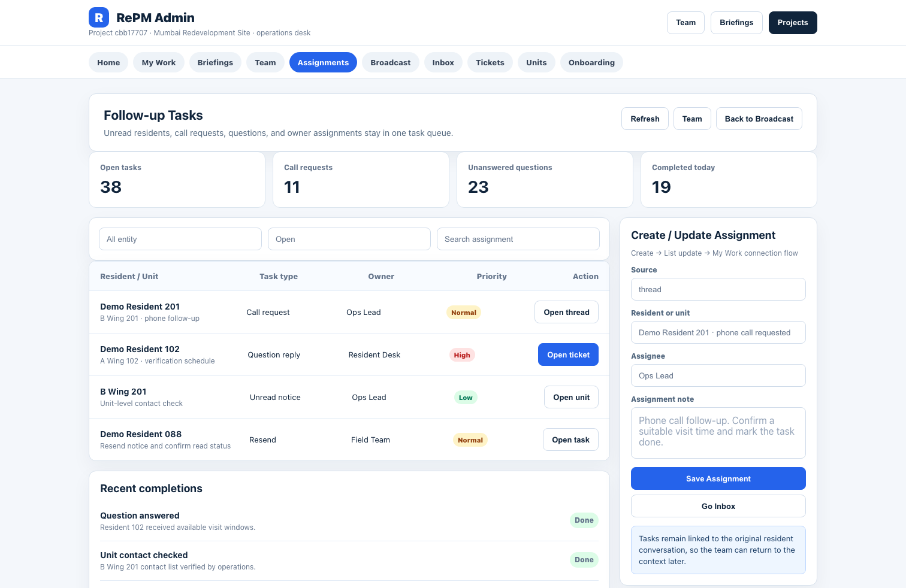Switch to the My Work tab

pos(159,62)
